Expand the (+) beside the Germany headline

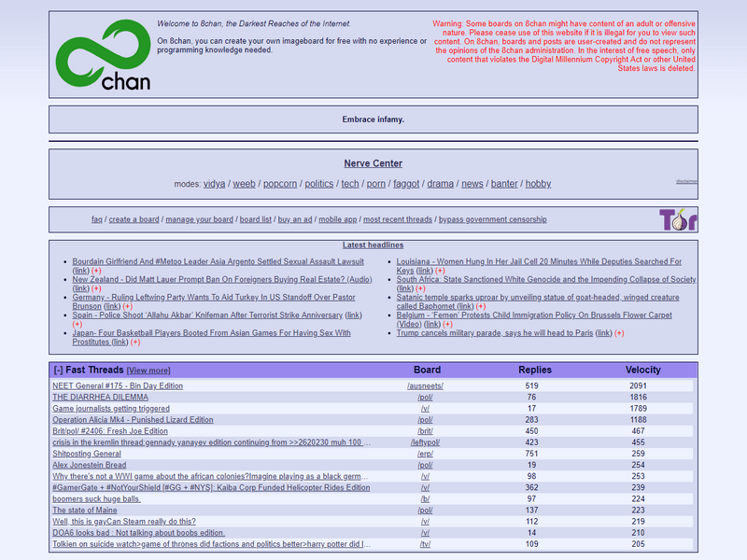pos(128,306)
